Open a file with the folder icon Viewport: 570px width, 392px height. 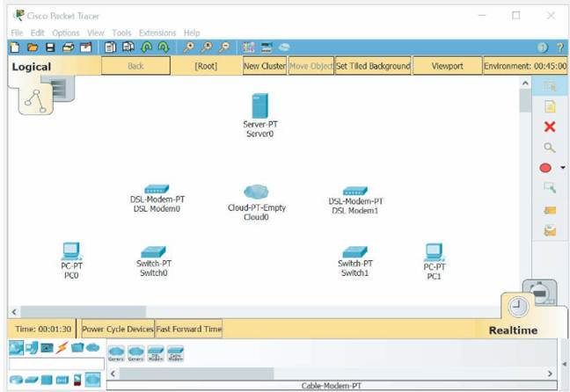click(33, 47)
